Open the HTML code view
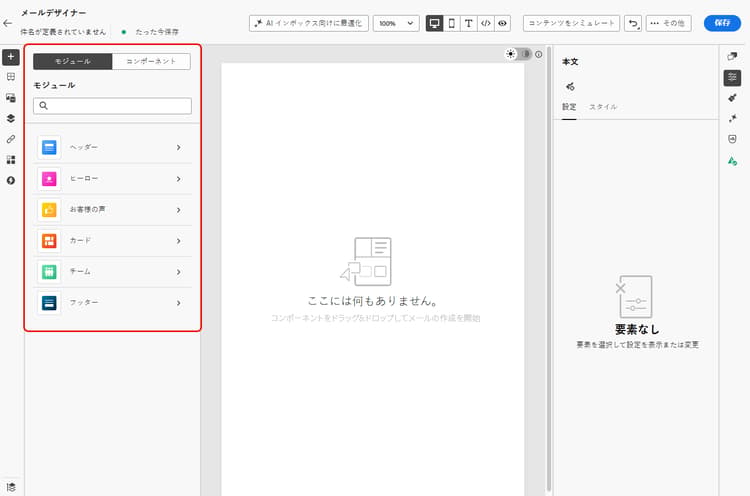 (485, 23)
